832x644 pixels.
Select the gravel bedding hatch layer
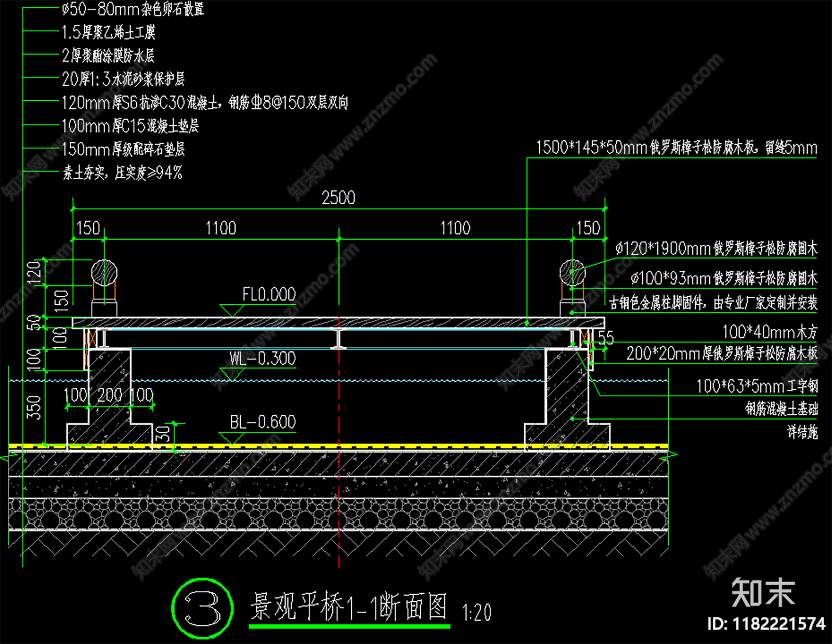point(338,514)
